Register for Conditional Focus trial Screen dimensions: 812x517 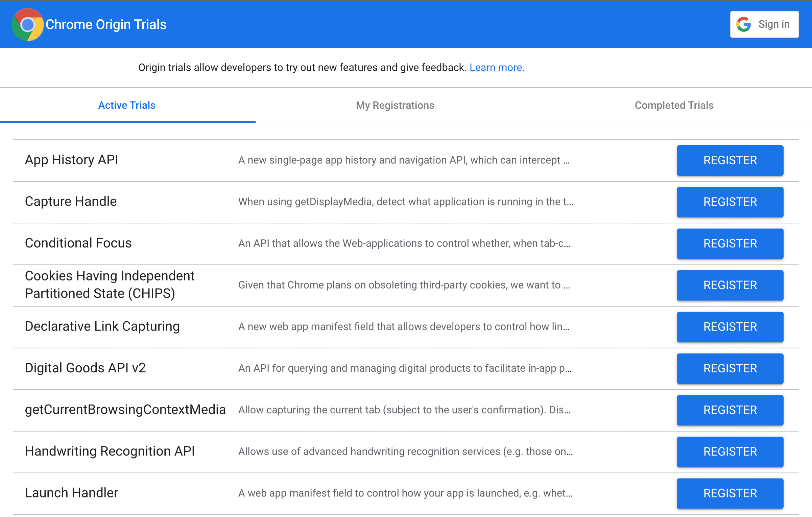tap(729, 243)
